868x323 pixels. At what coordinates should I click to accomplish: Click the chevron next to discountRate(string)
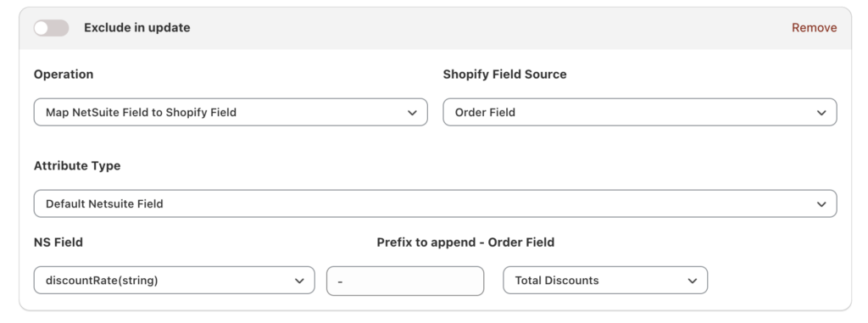tap(299, 281)
